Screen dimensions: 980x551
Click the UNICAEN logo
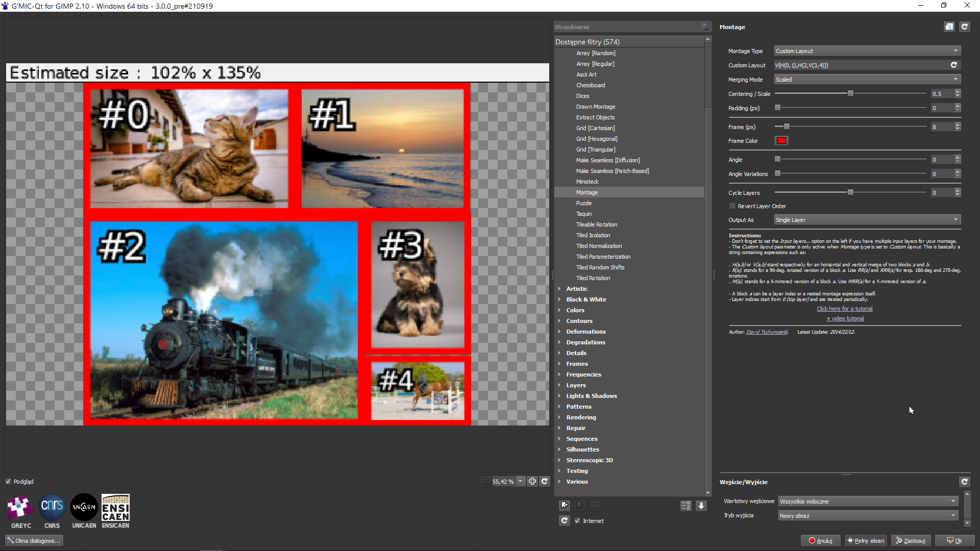click(x=84, y=511)
